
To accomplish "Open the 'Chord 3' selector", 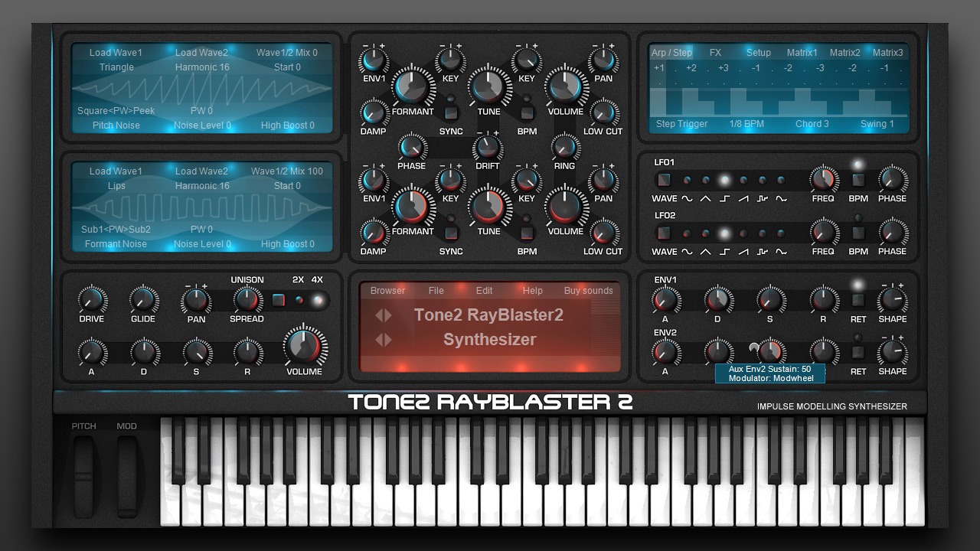I will [812, 124].
